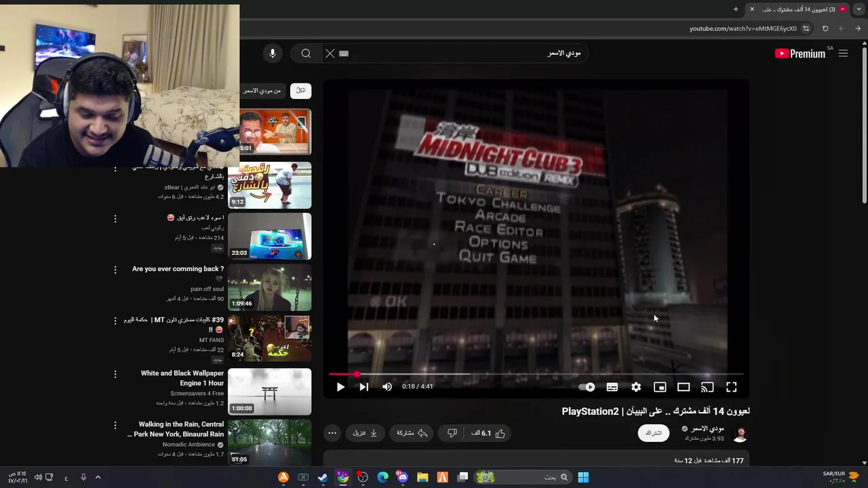
Task: Cast video to a TV
Action: (x=707, y=387)
